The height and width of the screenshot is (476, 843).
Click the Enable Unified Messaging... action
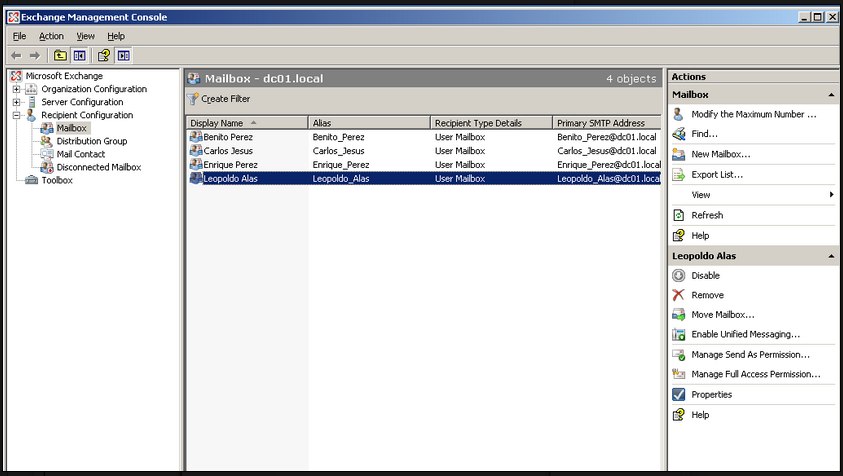[746, 335]
